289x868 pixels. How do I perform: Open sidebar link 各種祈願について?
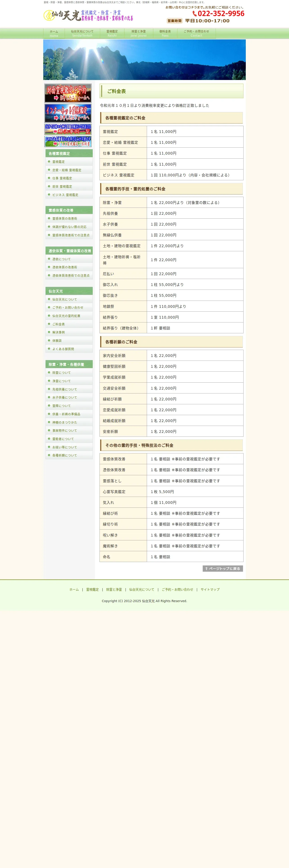69,455
